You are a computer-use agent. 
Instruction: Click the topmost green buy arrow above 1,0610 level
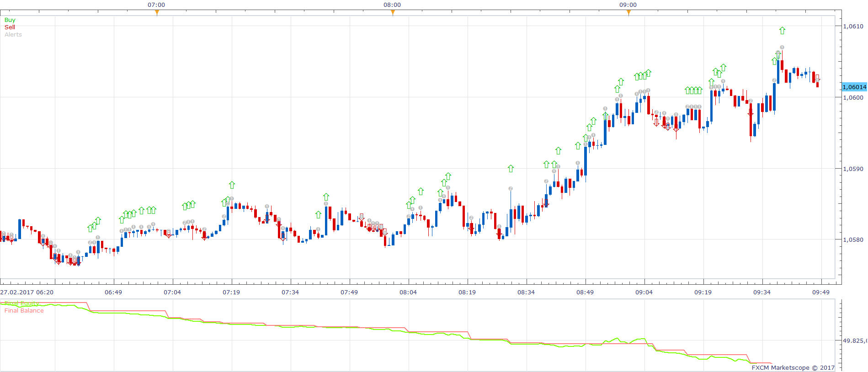tap(782, 31)
